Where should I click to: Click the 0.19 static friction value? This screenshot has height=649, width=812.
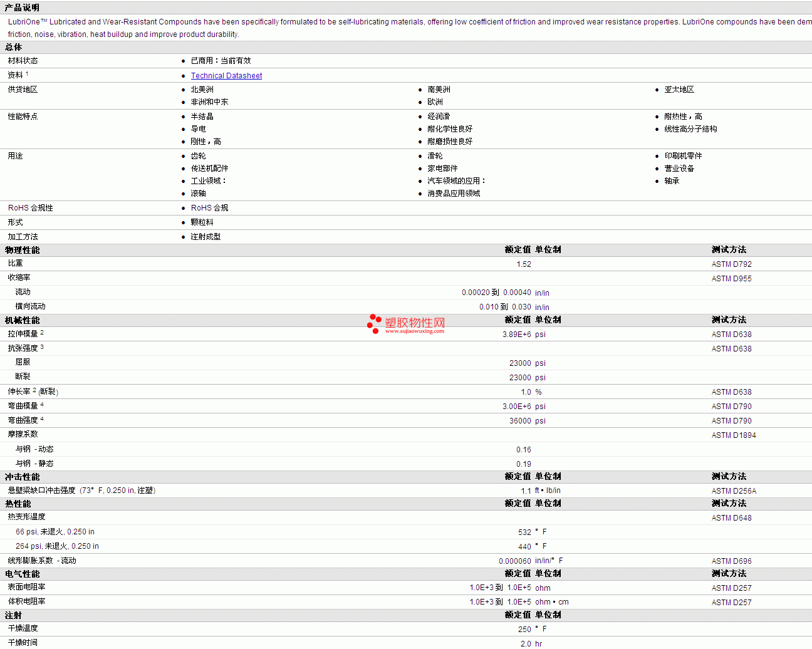click(524, 464)
